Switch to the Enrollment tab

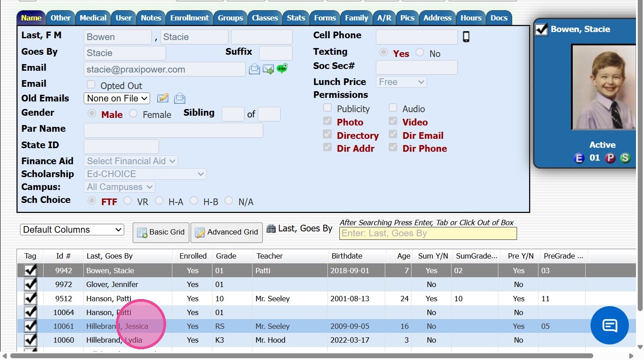[x=189, y=18]
